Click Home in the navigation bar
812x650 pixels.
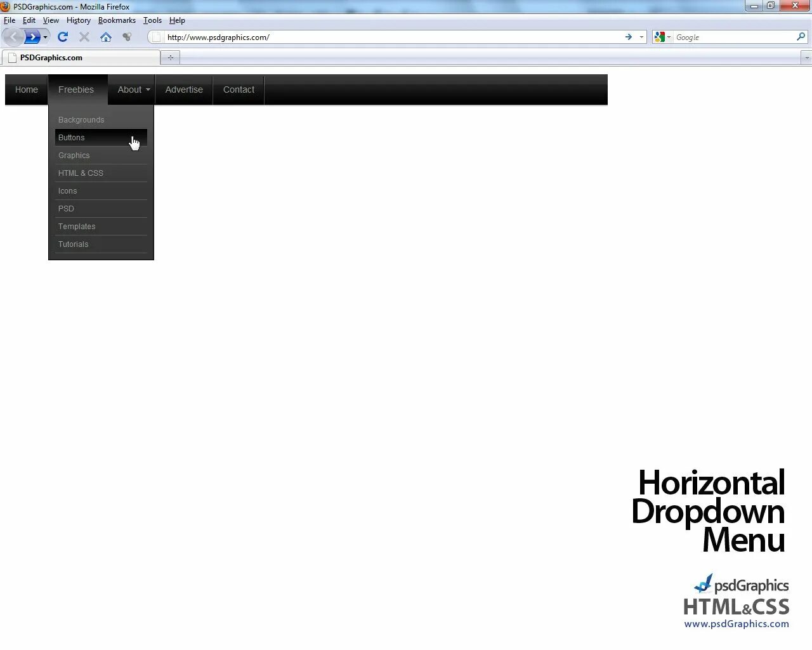click(x=27, y=90)
